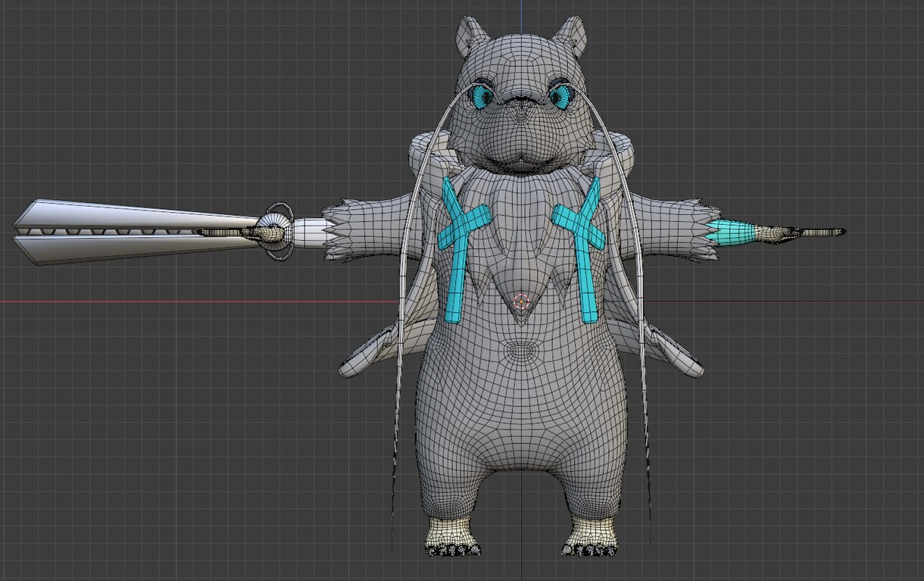
Task: Click the turquoise cross strap on viewer's right
Action: pos(580,250)
